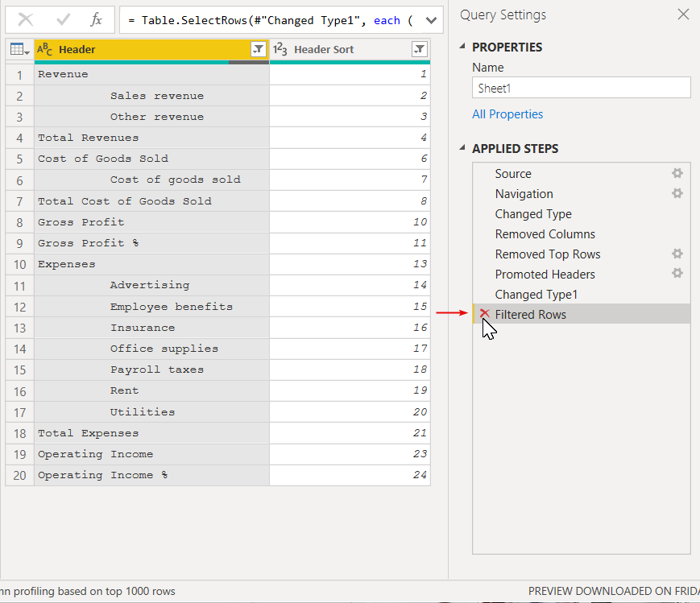Delete the Filtered Rows step with red X

485,314
